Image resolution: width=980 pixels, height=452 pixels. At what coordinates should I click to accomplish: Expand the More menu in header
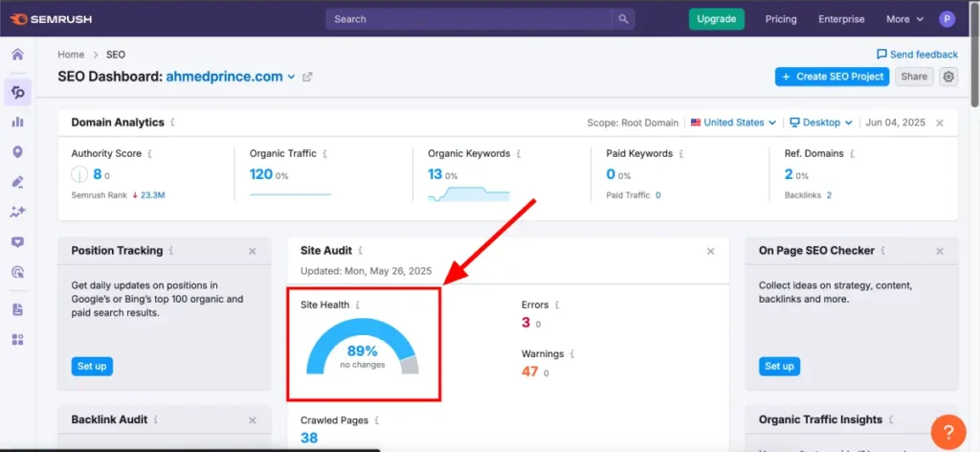click(x=904, y=19)
